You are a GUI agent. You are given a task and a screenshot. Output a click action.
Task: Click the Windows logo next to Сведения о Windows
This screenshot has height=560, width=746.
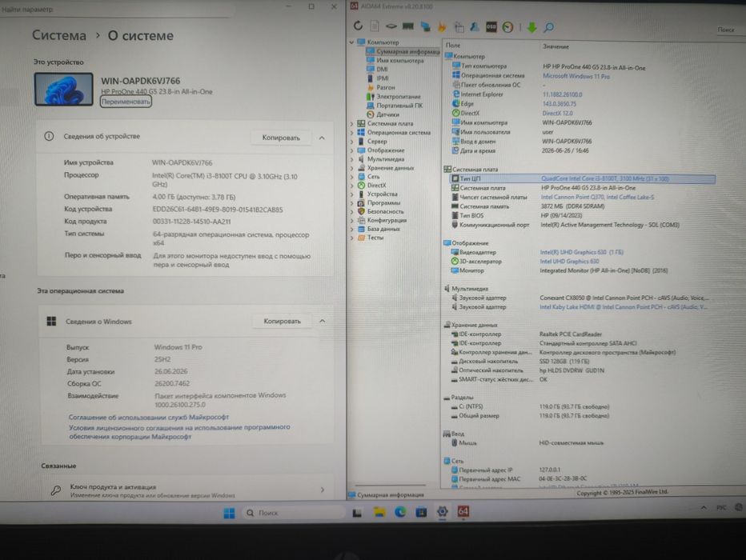(51, 322)
